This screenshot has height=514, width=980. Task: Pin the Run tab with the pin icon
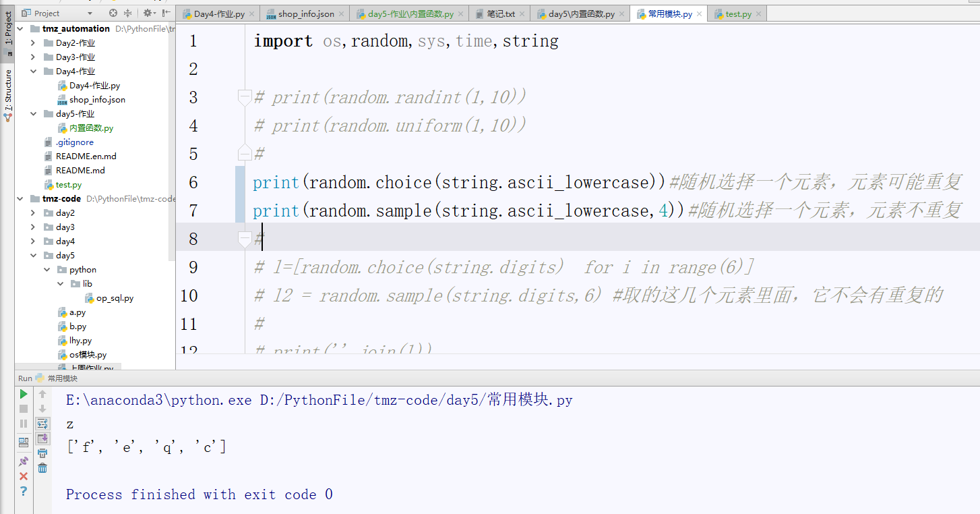(x=24, y=461)
